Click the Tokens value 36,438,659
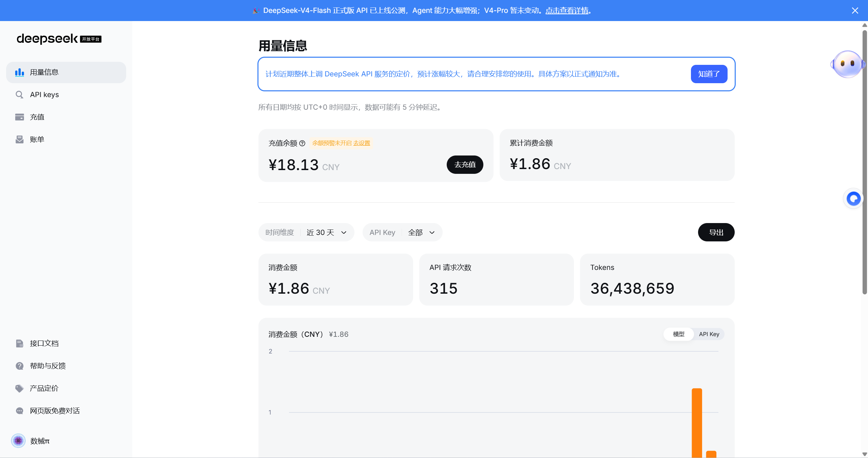868x458 pixels. (632, 289)
